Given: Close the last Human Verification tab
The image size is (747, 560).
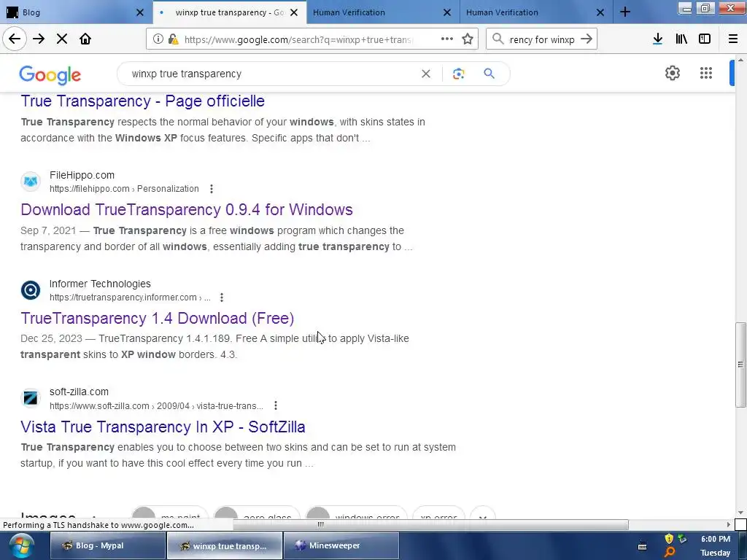Looking at the screenshot, I should pos(600,12).
